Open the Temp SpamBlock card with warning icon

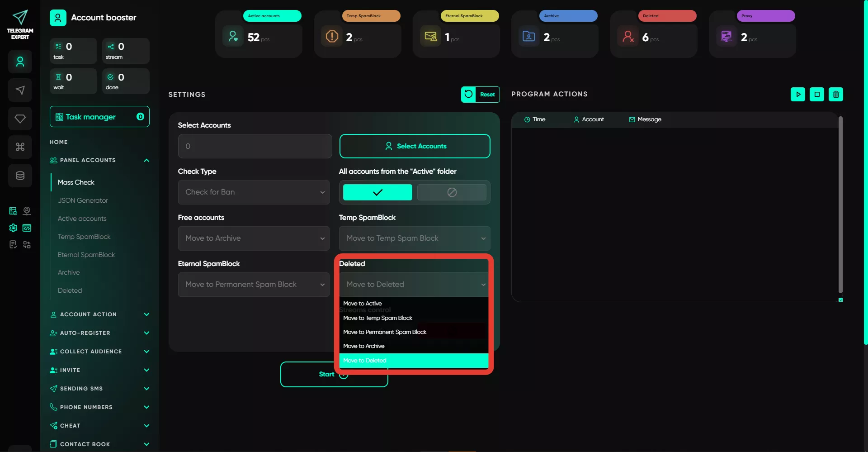coord(358,34)
